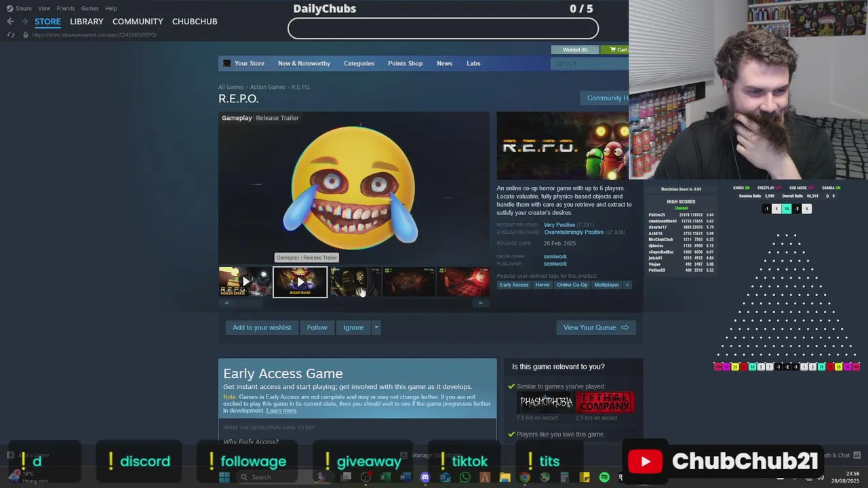The height and width of the screenshot is (488, 868).
Task: Open View Your Queue
Action: pos(596,327)
